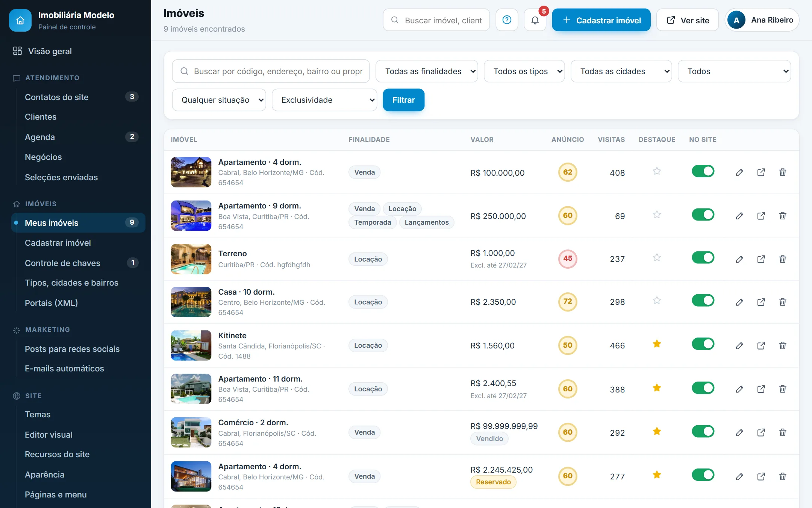
Task: Trash the R$ 2.245.425,00 apartment listing
Action: coord(783,476)
